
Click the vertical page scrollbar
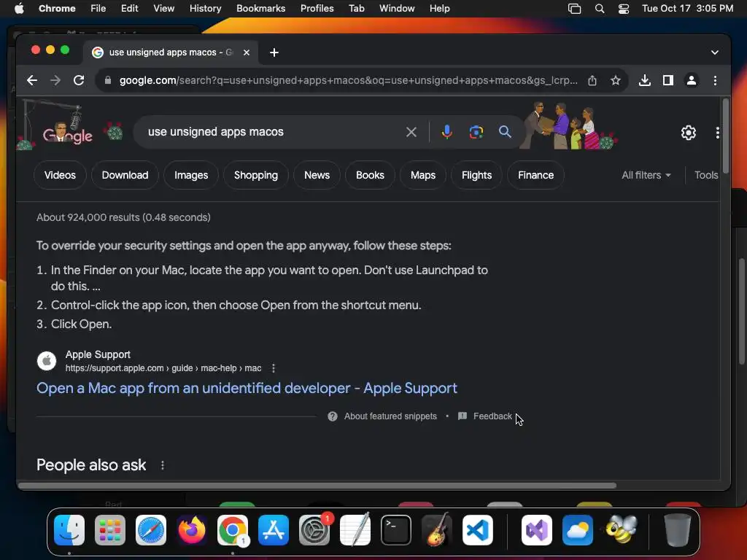pyautogui.click(x=726, y=136)
